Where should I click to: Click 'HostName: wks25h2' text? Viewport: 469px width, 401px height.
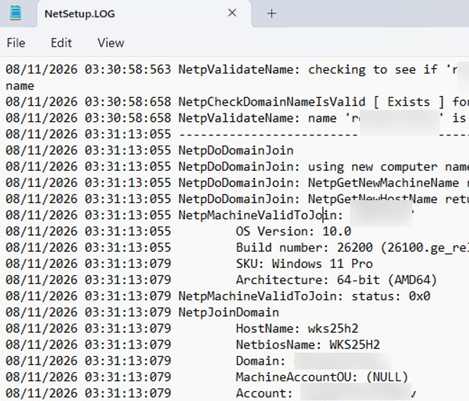point(297,328)
